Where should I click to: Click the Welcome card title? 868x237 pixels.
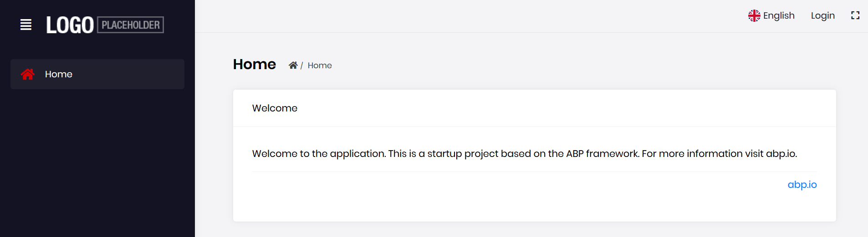[275, 108]
